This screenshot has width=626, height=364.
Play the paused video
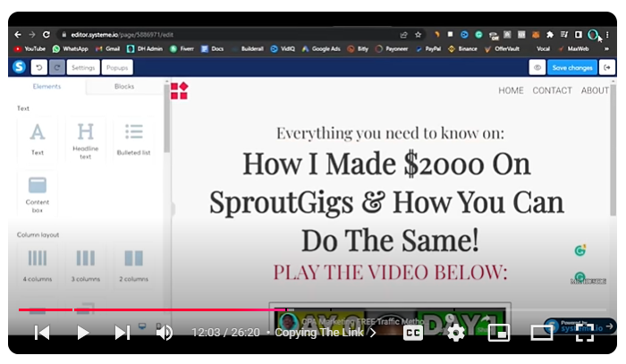[x=82, y=333]
